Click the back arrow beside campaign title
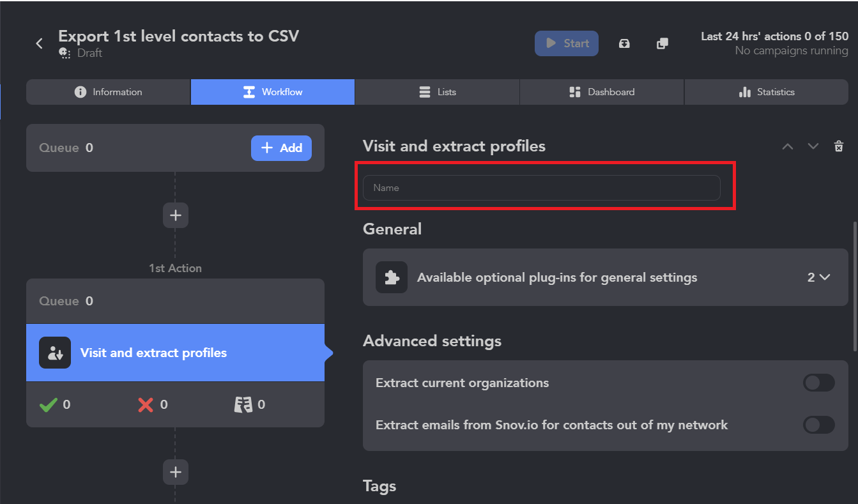The width and height of the screenshot is (858, 504). (40, 43)
